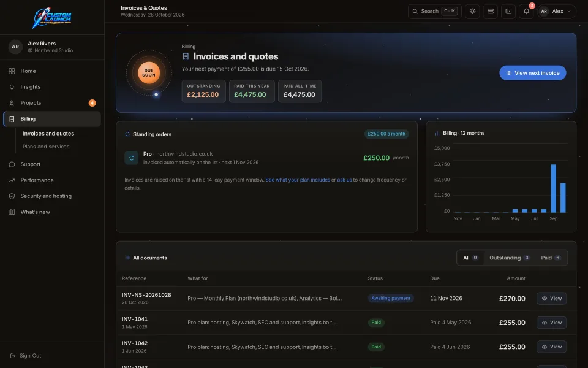Go to Projects in the sidebar
This screenshot has width=588, height=368.
tap(51, 103)
